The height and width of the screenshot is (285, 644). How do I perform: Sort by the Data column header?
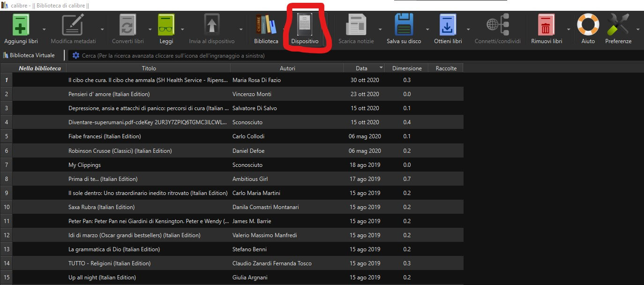point(361,68)
